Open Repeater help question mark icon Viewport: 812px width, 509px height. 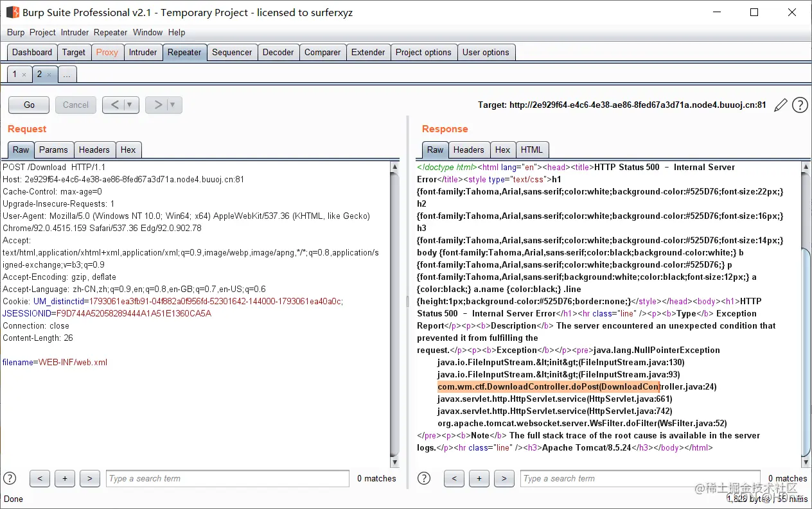pyautogui.click(x=800, y=105)
